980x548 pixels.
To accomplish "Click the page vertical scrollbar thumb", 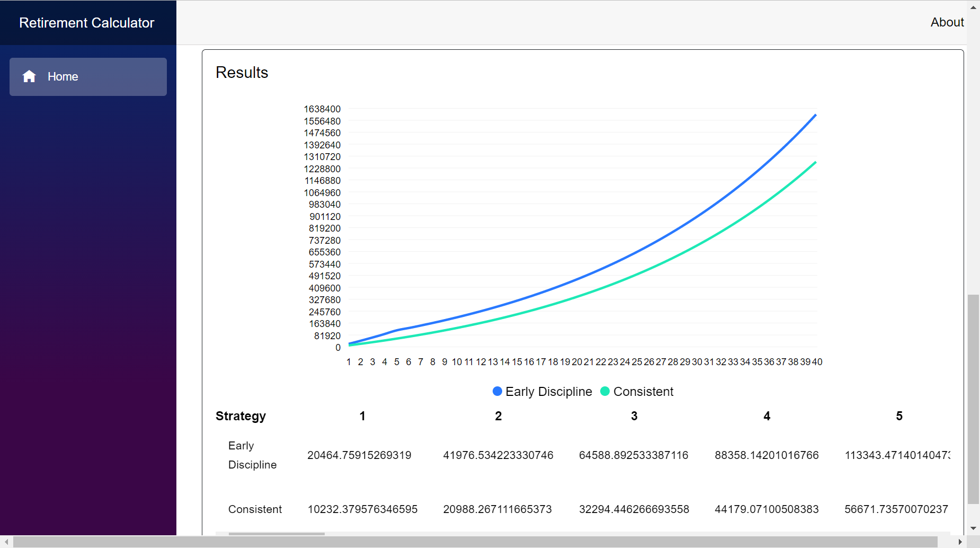I will (x=973, y=399).
